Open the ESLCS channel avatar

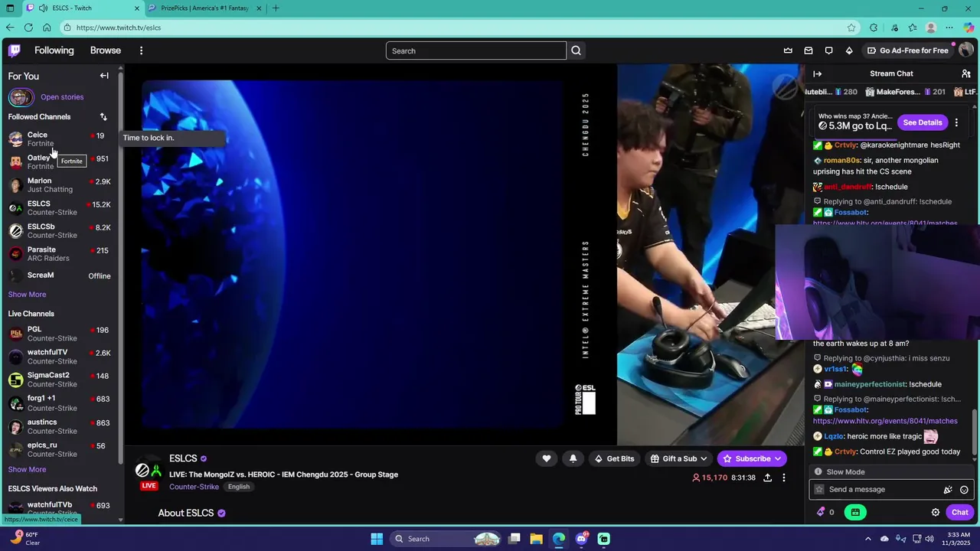click(149, 471)
